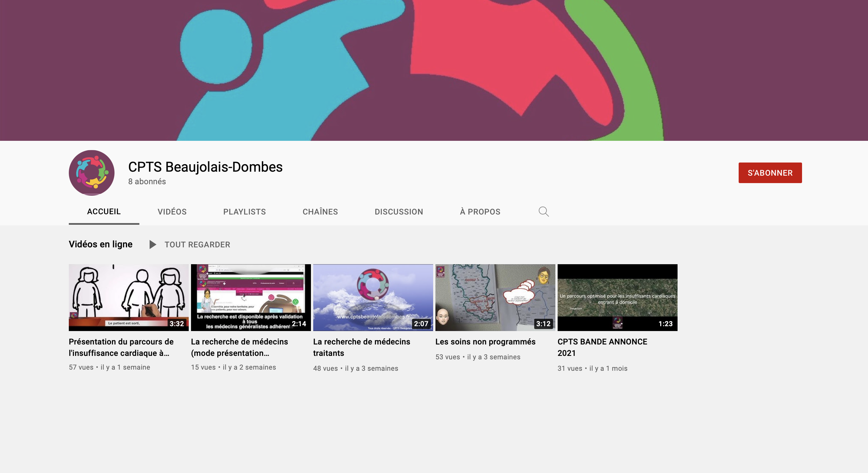
Task: Open the médecins traitants video thumbnail
Action: [373, 297]
